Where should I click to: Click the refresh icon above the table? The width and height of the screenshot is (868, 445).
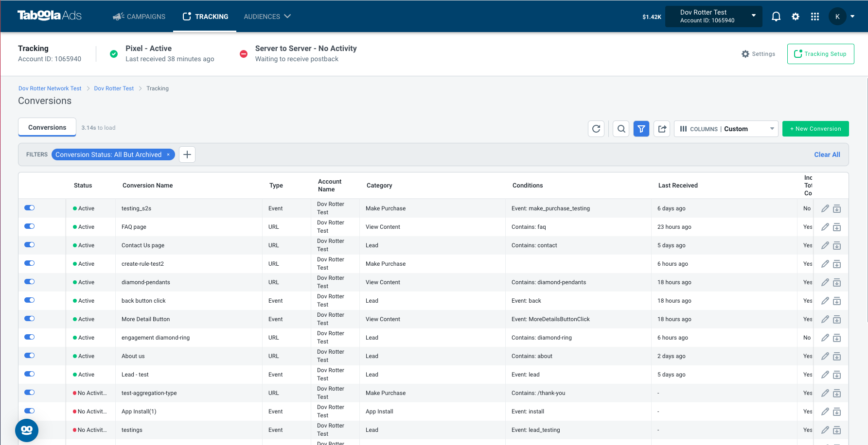coord(596,129)
